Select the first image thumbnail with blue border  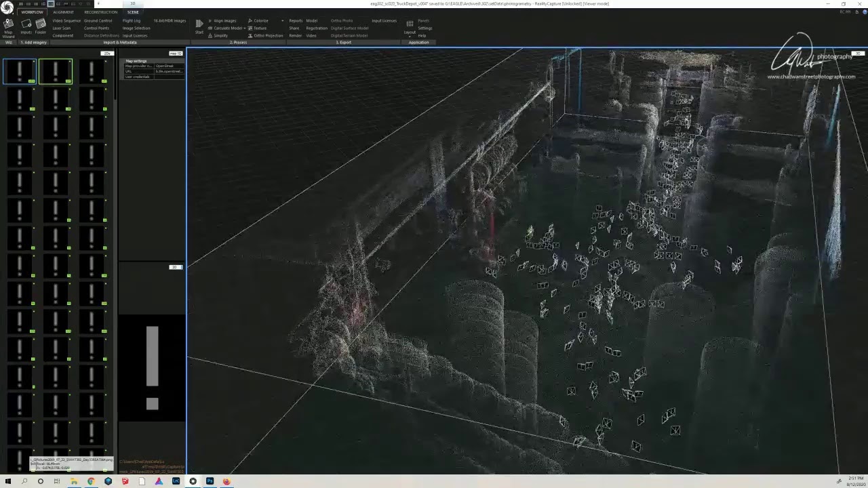tap(20, 72)
